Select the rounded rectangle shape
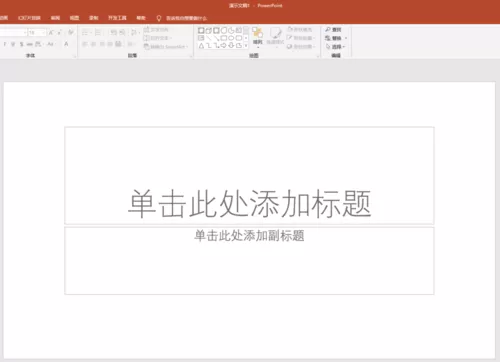 pyautogui.click(x=239, y=38)
